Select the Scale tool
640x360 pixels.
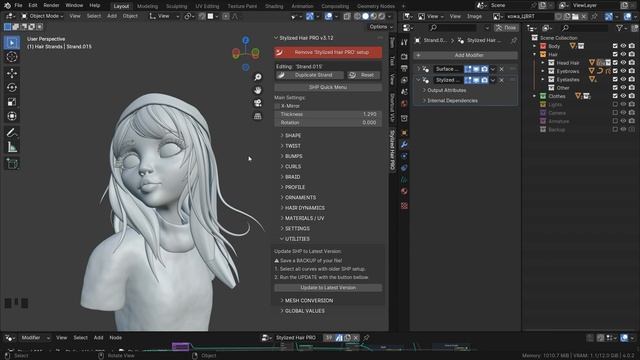pos(12,102)
